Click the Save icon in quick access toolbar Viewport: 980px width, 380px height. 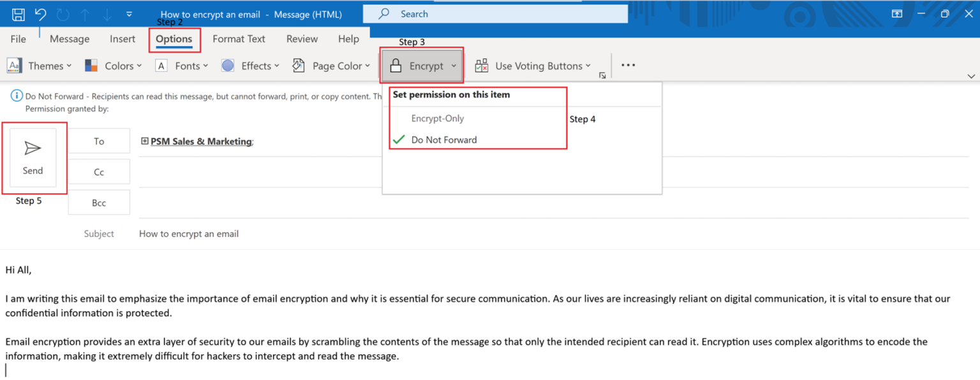point(18,13)
